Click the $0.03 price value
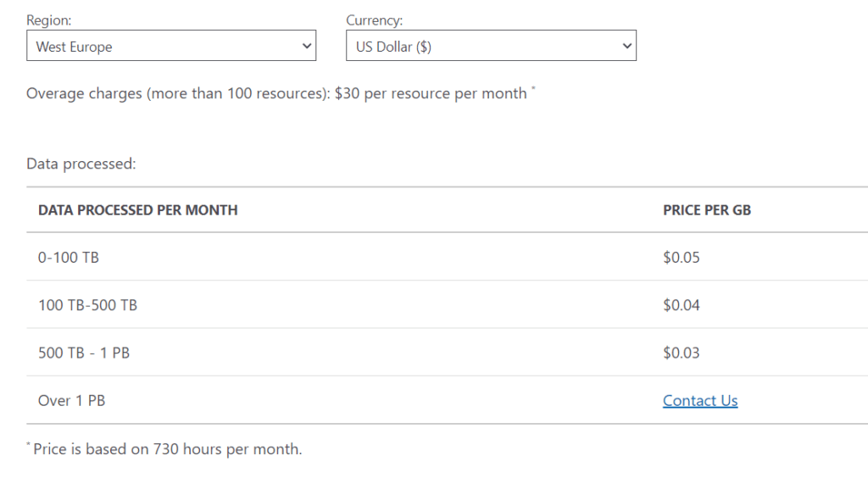 (x=682, y=353)
